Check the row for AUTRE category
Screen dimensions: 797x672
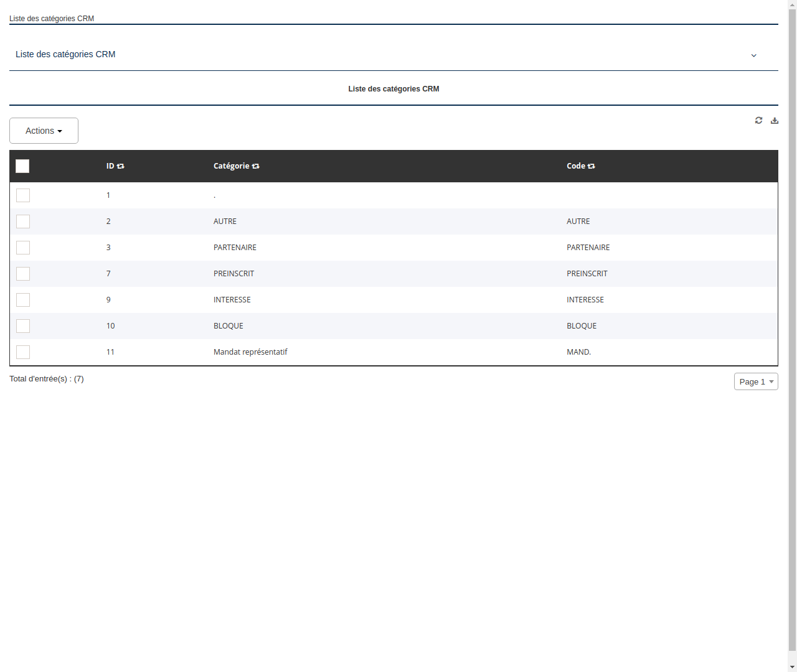(23, 221)
